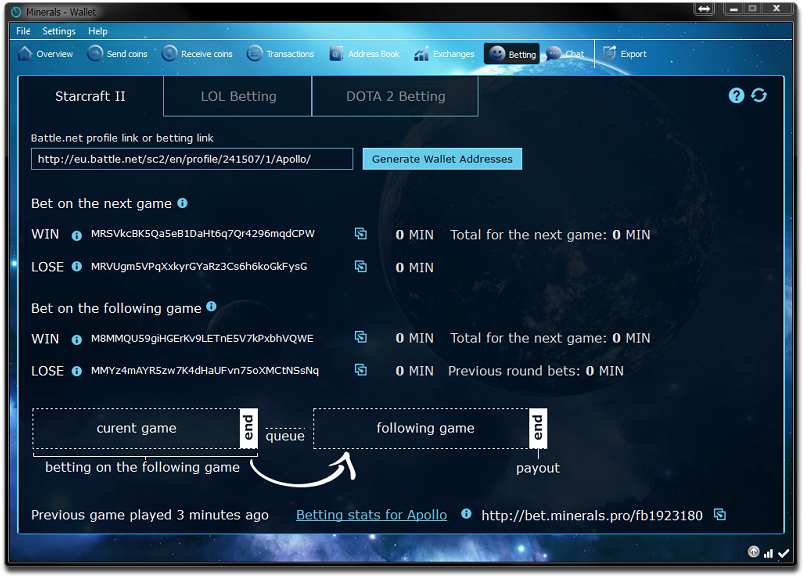Copy the next game LOSE address
Image resolution: width=803 pixels, height=577 pixels.
(x=361, y=267)
